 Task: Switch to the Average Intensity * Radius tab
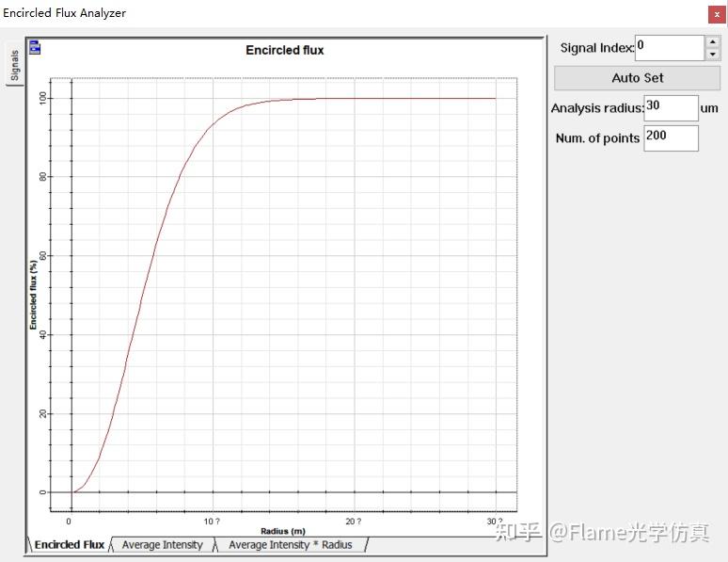(291, 544)
